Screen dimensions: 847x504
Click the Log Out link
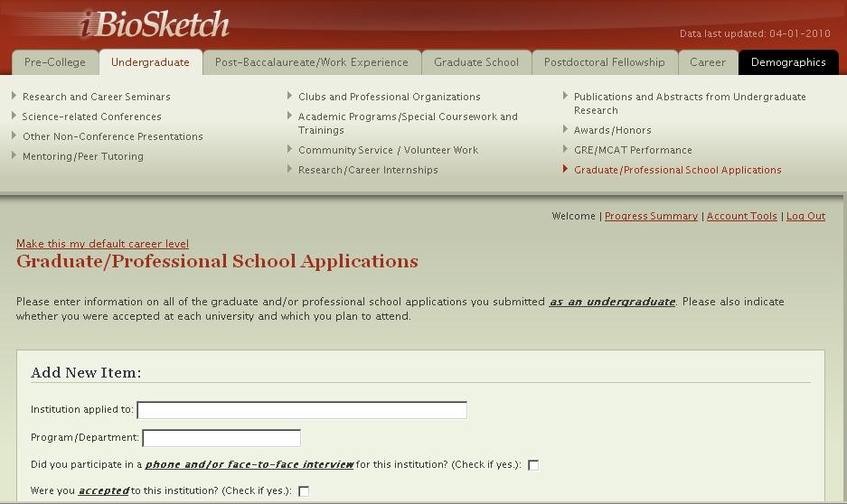coord(805,217)
